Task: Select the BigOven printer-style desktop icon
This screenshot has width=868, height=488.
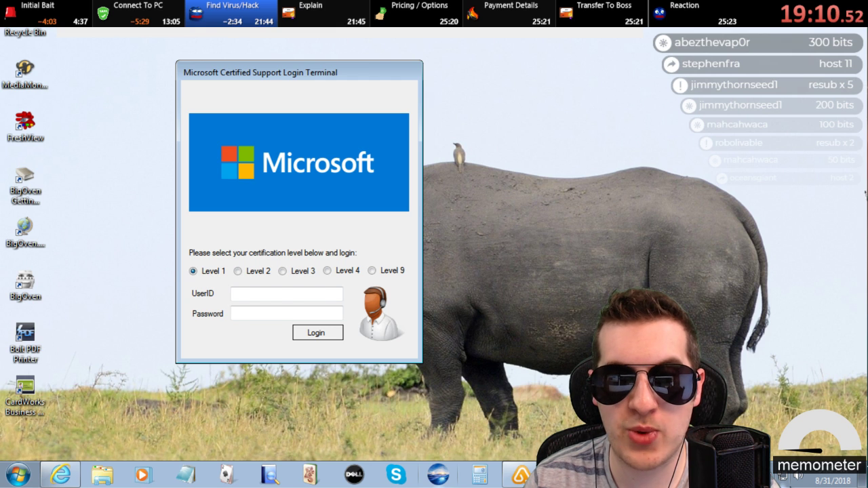Action: tap(25, 286)
